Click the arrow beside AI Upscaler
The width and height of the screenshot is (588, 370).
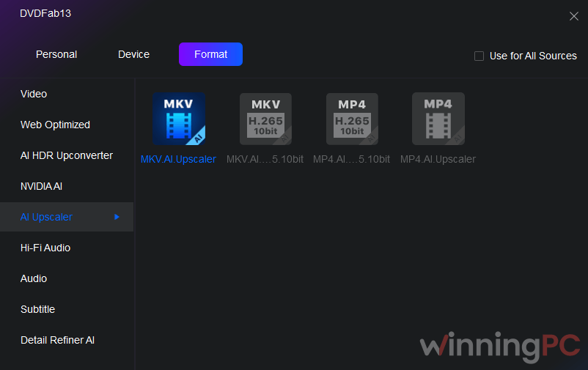tap(117, 217)
